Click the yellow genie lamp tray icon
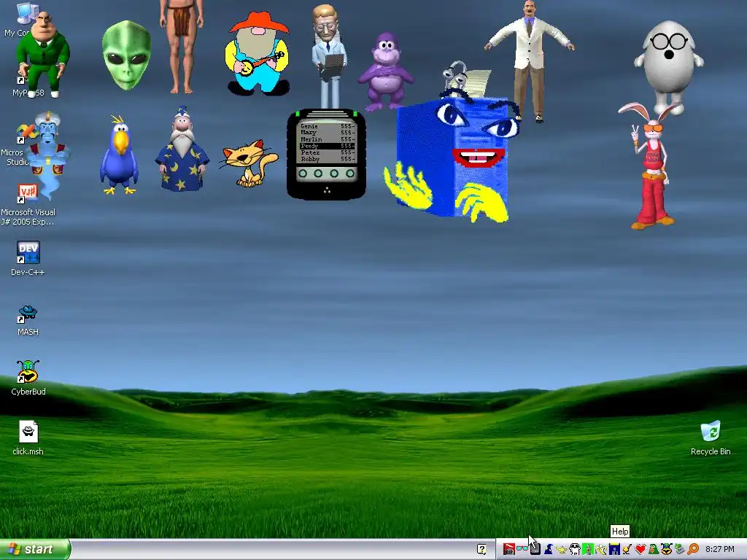The image size is (747, 560). click(x=562, y=550)
